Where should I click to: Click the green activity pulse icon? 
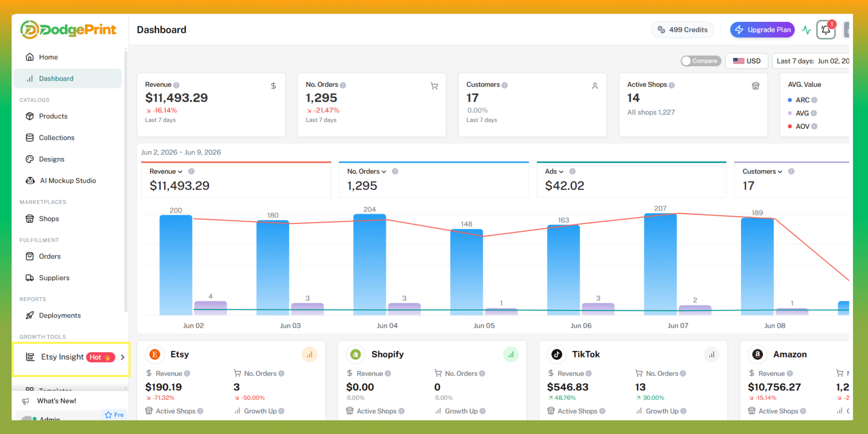[x=806, y=30]
